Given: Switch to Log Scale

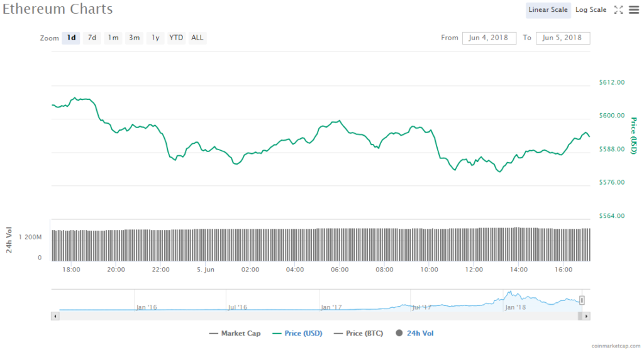Looking at the screenshot, I should [x=591, y=9].
